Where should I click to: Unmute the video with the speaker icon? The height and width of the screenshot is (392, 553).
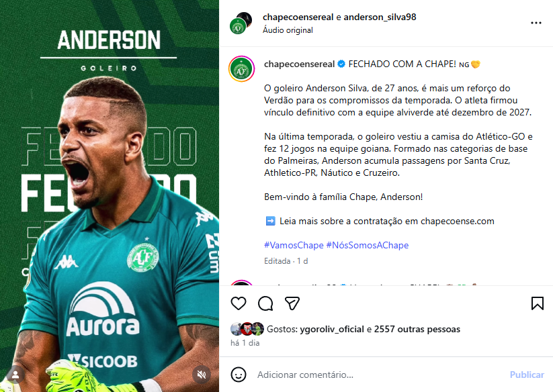[202, 374]
